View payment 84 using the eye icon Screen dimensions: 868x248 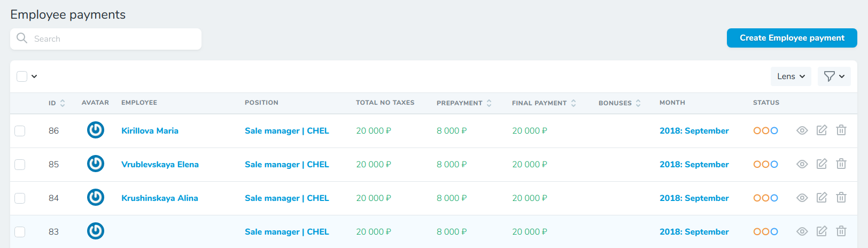(802, 198)
